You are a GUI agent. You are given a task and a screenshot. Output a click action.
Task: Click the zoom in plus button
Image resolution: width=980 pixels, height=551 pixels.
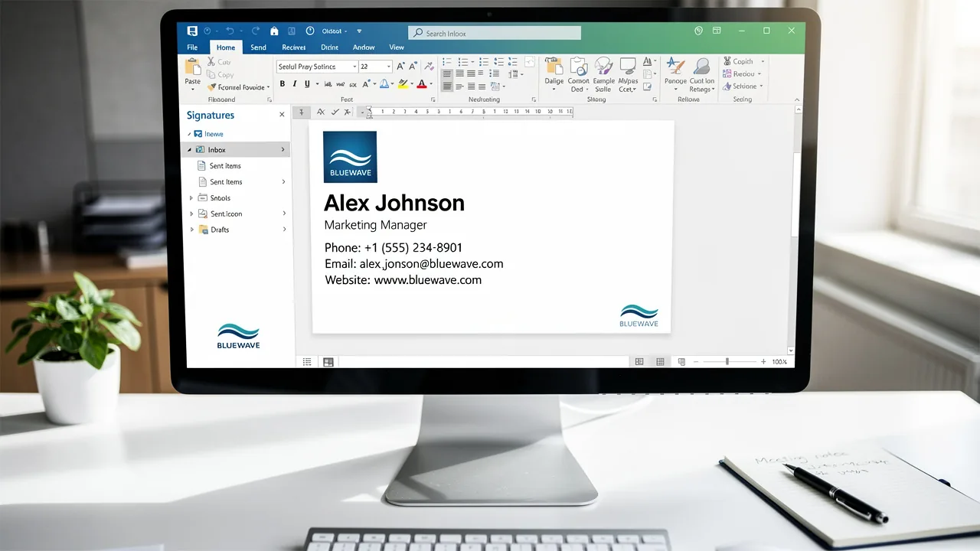tap(763, 361)
